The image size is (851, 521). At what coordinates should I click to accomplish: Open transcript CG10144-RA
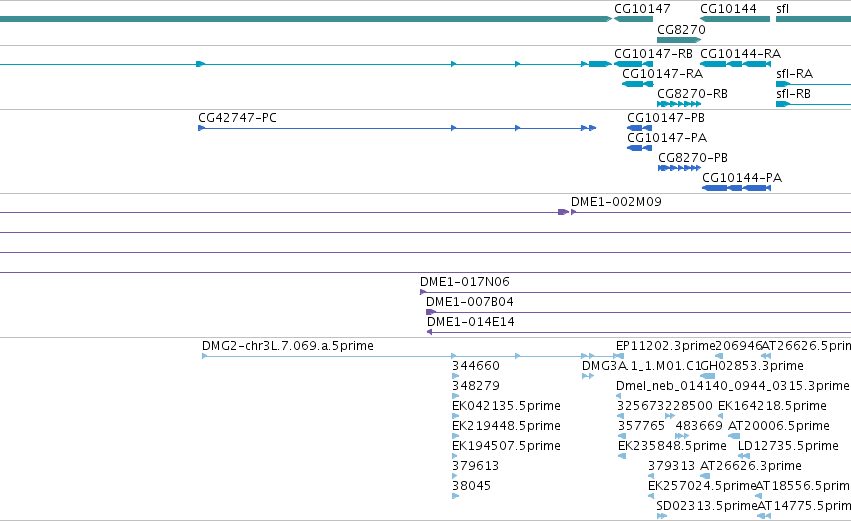point(740,54)
